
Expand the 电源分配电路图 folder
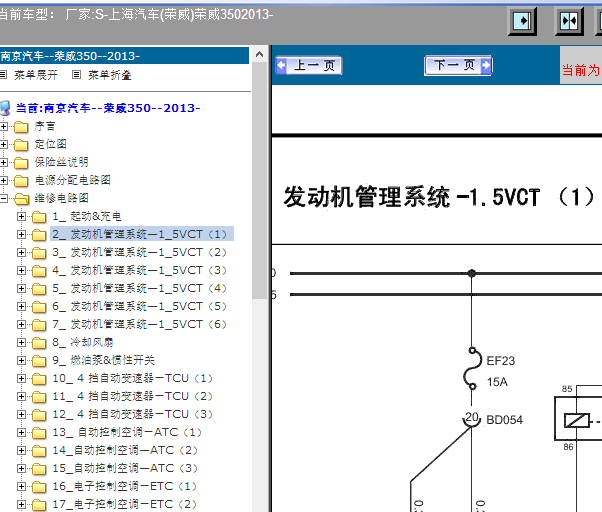click(x=3, y=180)
